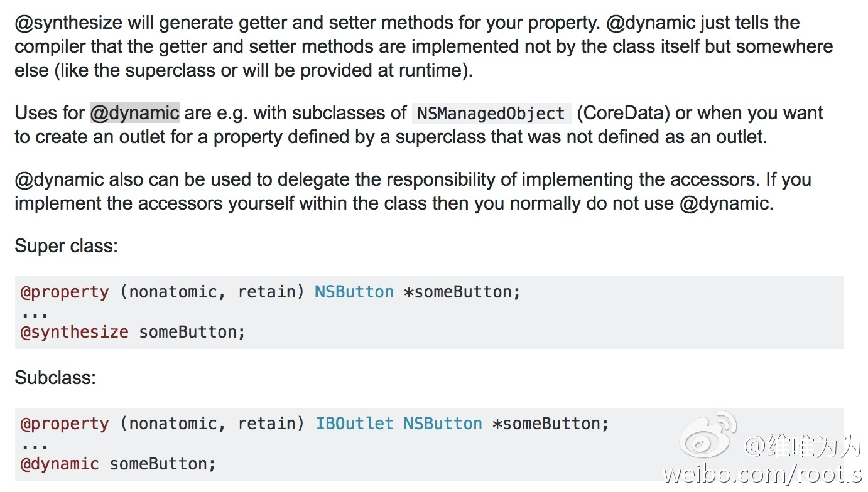This screenshot has width=868, height=492.
Task: Click the @synthesize someButton; code line
Action: click(x=133, y=332)
